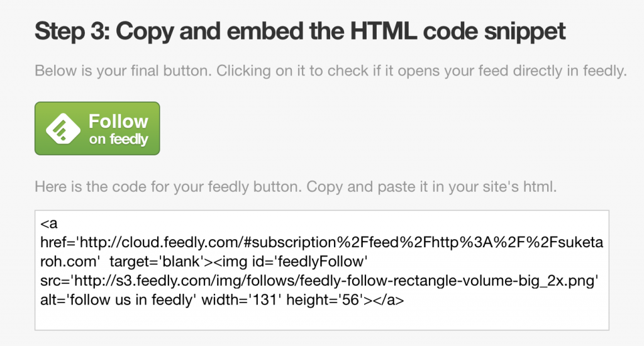Click empty space below code in text box

(321, 319)
